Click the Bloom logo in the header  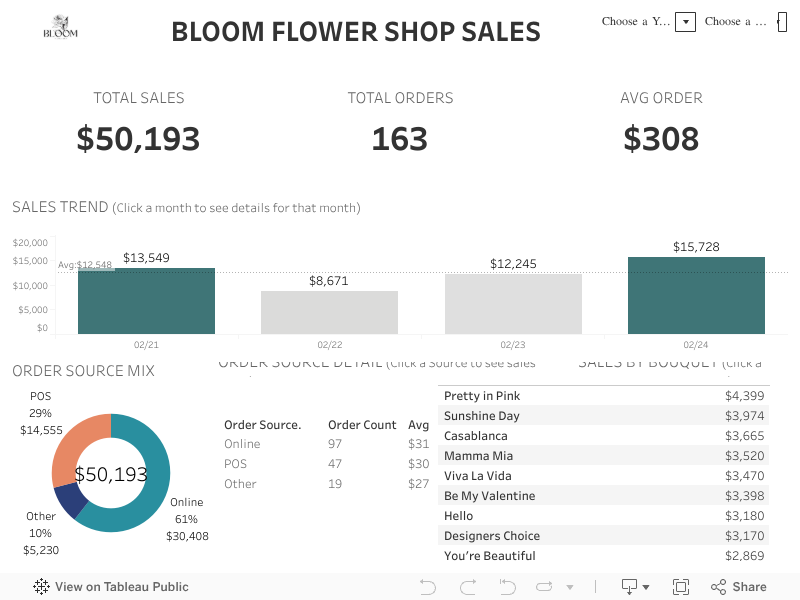pos(60,27)
